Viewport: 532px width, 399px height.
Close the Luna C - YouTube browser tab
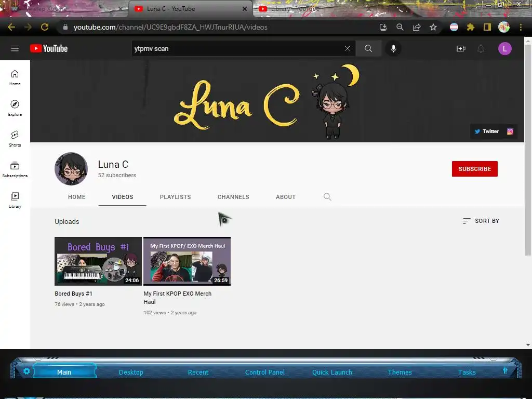pos(245,9)
